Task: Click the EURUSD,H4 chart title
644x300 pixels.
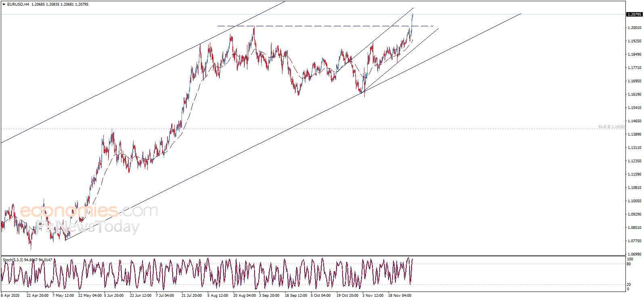Action: tap(18, 4)
